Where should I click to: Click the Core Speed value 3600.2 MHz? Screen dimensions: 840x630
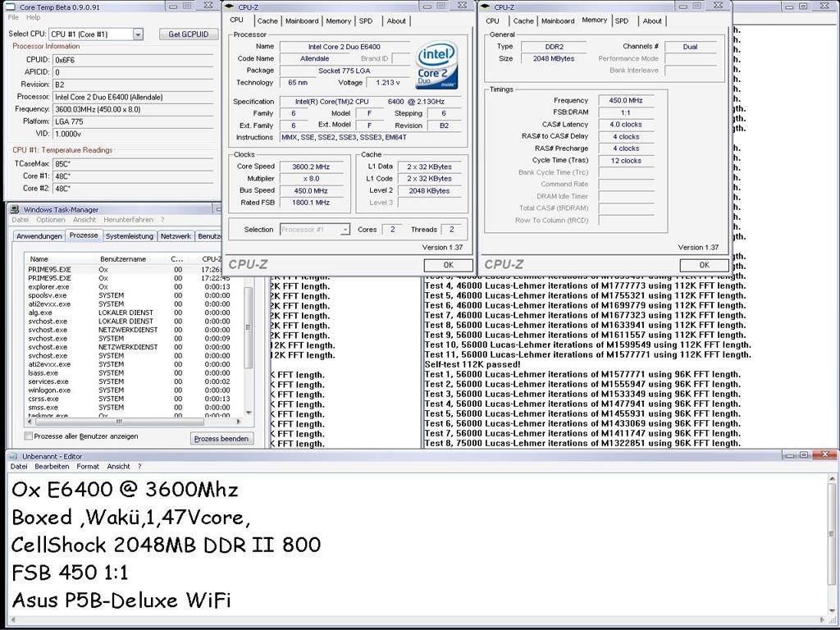[311, 167]
